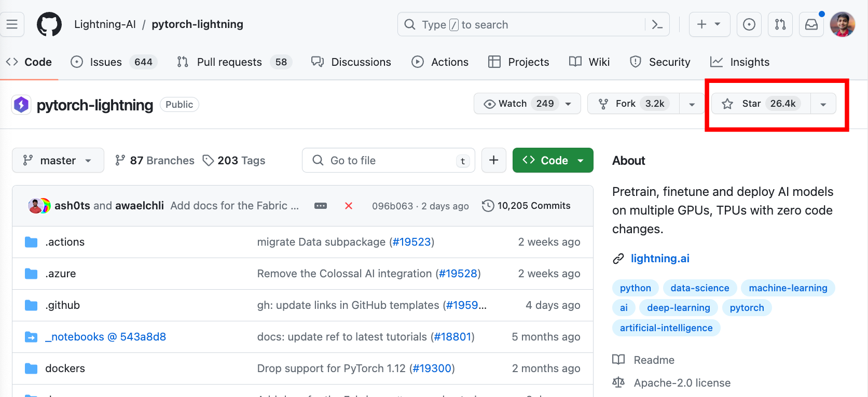Open the dockers folder

65,368
